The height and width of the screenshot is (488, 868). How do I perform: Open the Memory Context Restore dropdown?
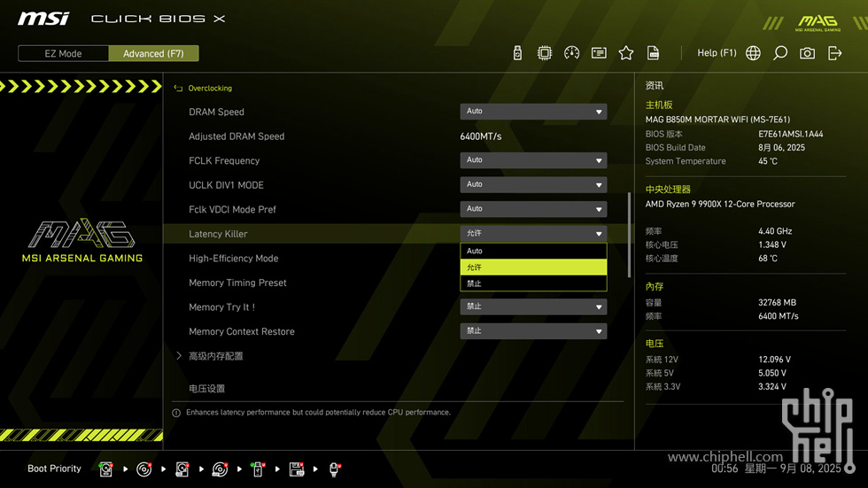[533, 331]
